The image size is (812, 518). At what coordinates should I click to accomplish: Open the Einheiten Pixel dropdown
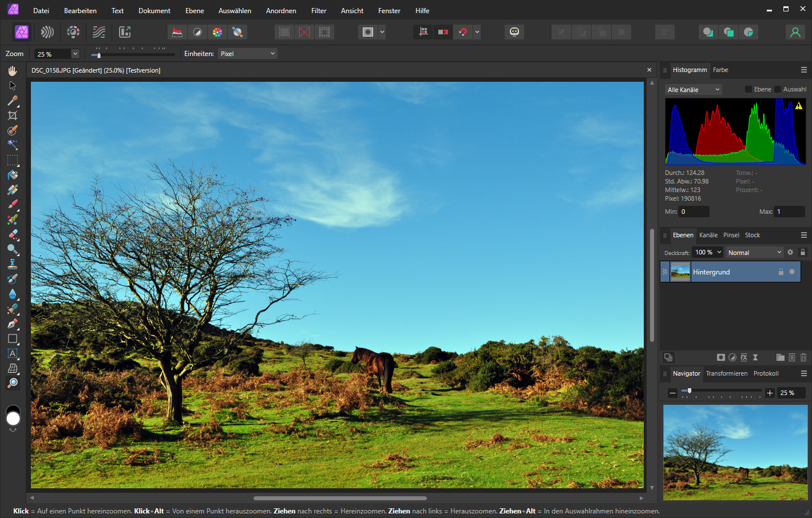tap(247, 53)
